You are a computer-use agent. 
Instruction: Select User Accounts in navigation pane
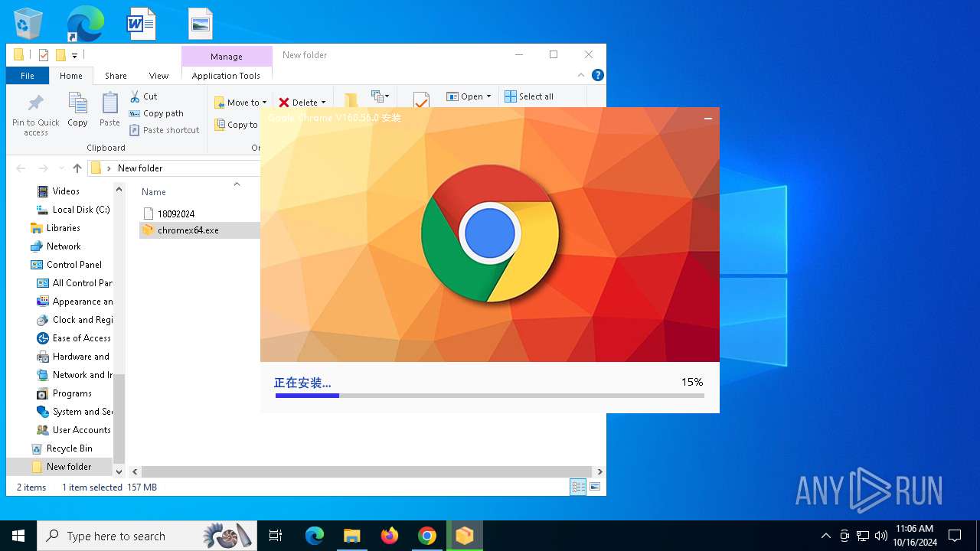[x=81, y=430]
